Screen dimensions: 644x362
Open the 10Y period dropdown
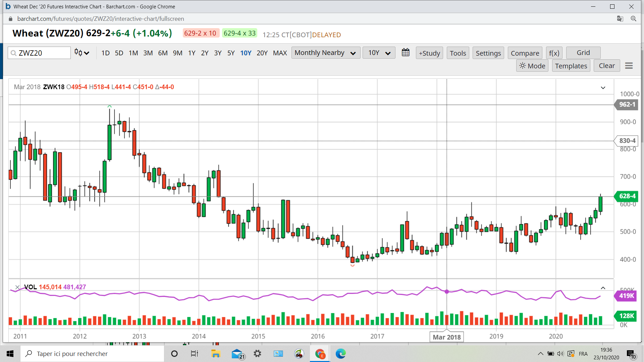tap(379, 53)
